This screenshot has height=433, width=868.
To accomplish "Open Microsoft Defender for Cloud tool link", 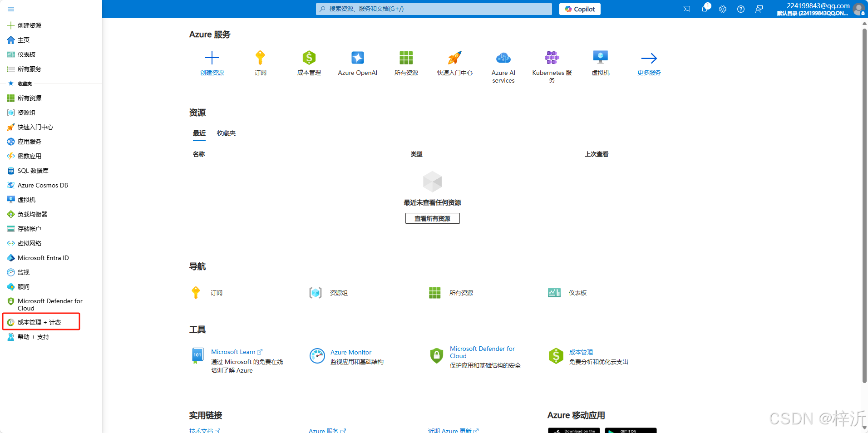I will (x=482, y=352).
